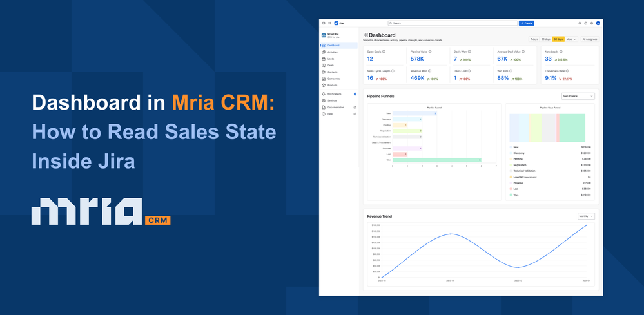Click the info icon next to Sales Cycle Length
The height and width of the screenshot is (315, 644).
[x=393, y=71]
